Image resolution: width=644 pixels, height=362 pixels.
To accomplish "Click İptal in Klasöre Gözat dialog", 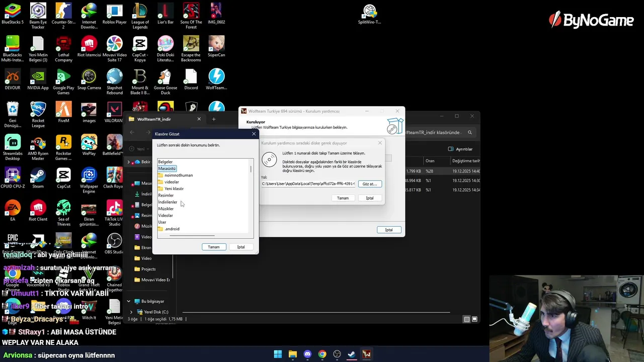I will [241, 247].
